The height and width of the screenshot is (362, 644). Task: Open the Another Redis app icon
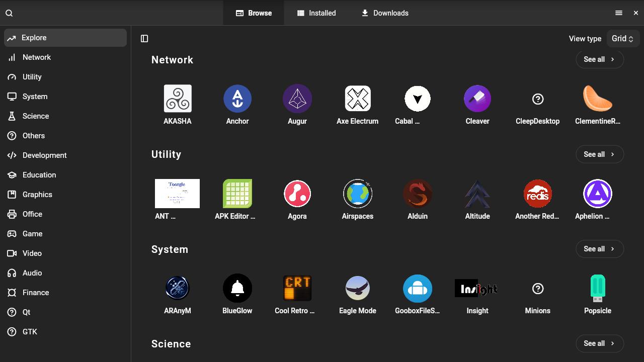[x=538, y=194]
